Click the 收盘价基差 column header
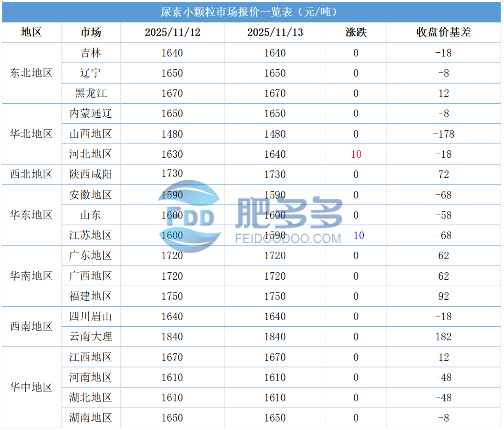This screenshot has height=430, width=504. (x=443, y=33)
